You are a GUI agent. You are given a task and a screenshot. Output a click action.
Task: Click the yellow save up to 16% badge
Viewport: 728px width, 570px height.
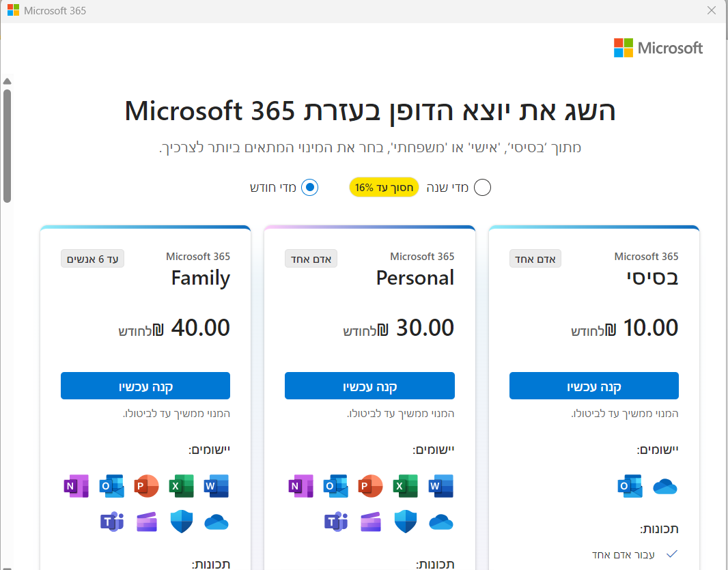pos(383,188)
